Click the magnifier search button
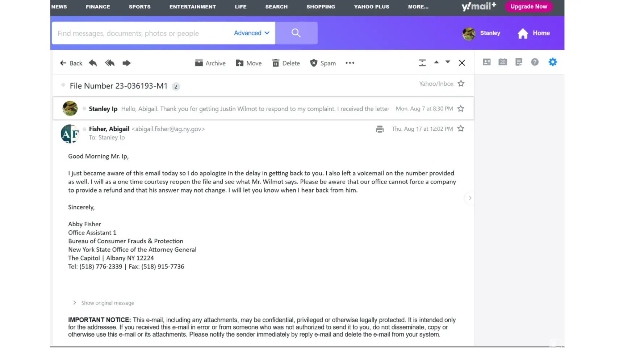 [296, 33]
